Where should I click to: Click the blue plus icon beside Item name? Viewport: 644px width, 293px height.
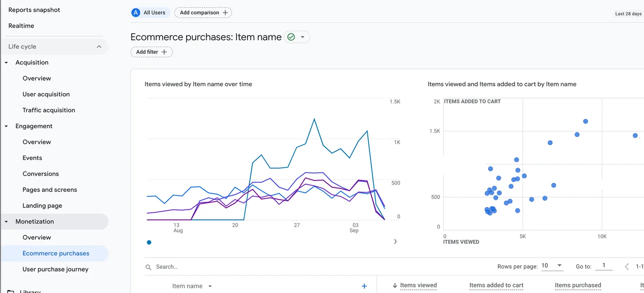[x=364, y=286]
